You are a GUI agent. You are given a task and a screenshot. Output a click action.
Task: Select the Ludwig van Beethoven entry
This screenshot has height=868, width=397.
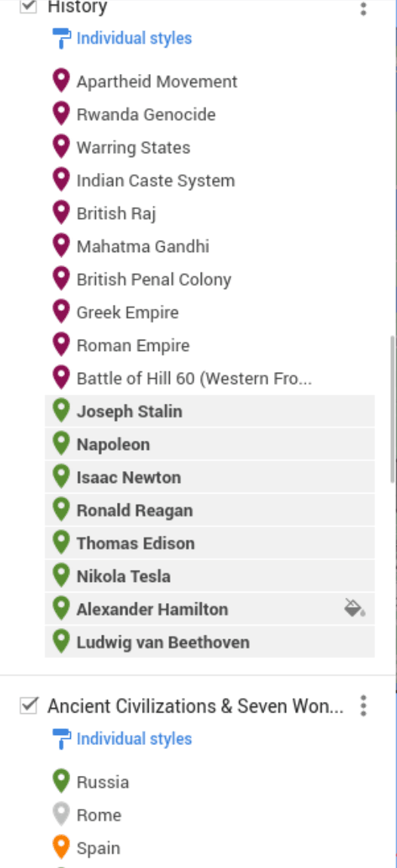coord(209,642)
